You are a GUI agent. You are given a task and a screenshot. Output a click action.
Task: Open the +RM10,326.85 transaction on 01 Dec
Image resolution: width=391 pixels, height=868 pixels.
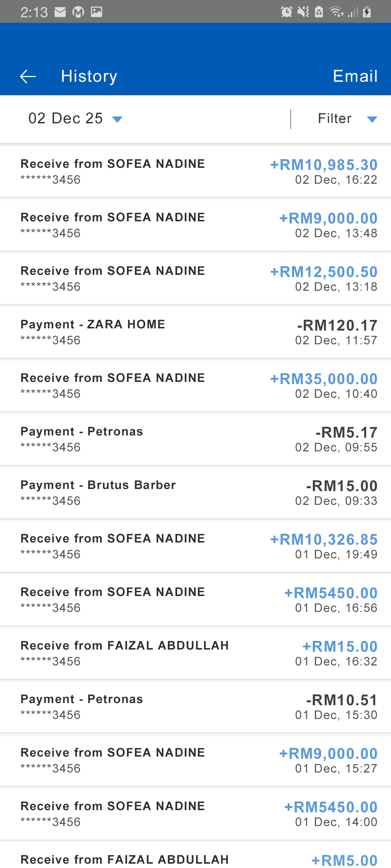(x=195, y=546)
